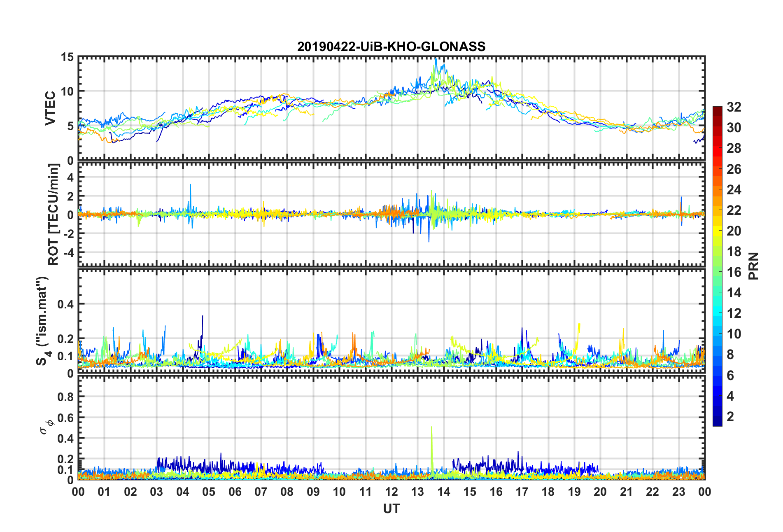Click x-axis tick label 03
This screenshot has height=532, width=783.
(156, 492)
